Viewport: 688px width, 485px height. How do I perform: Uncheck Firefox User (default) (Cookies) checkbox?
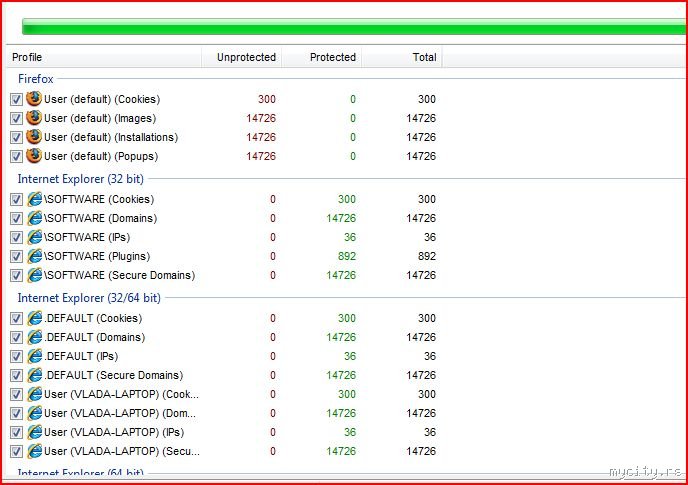pyautogui.click(x=16, y=99)
